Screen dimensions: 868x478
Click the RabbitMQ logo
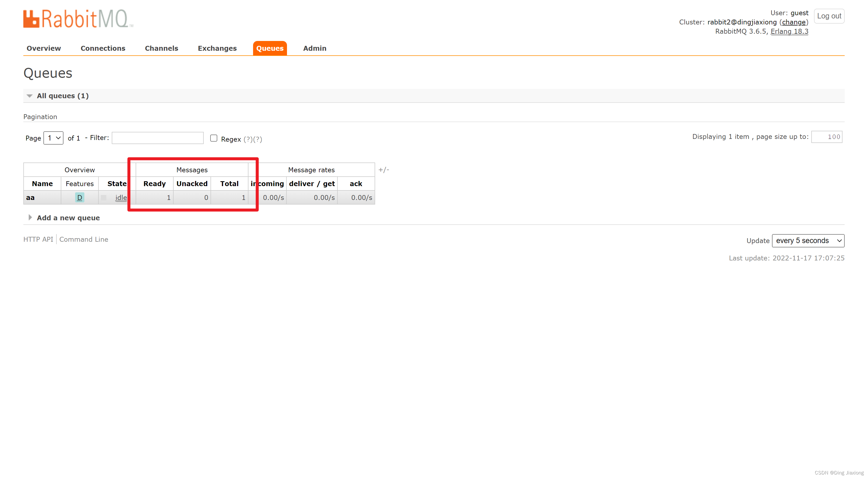pos(78,19)
